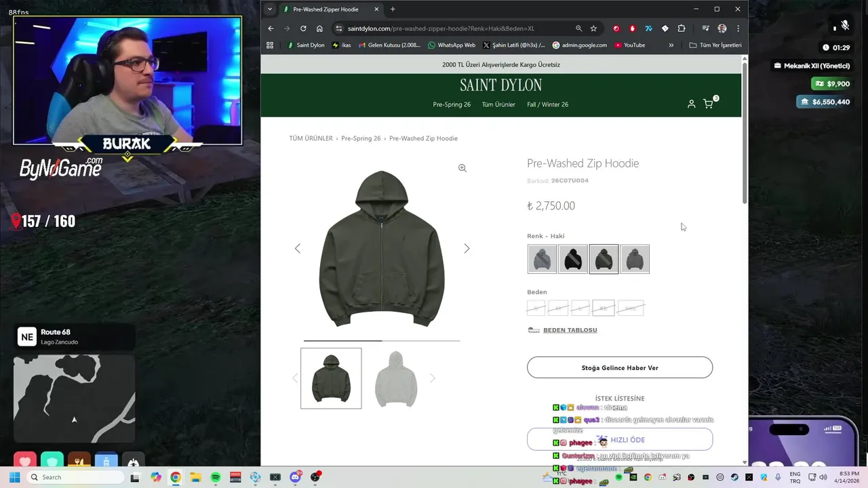Open BEDEN TABLOSU size chart link
The width and height of the screenshot is (868, 488).
coord(570,330)
